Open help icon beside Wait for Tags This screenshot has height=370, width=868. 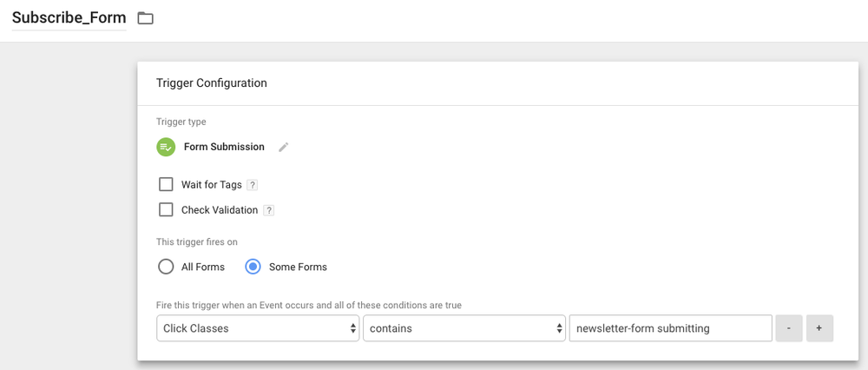[x=252, y=185]
